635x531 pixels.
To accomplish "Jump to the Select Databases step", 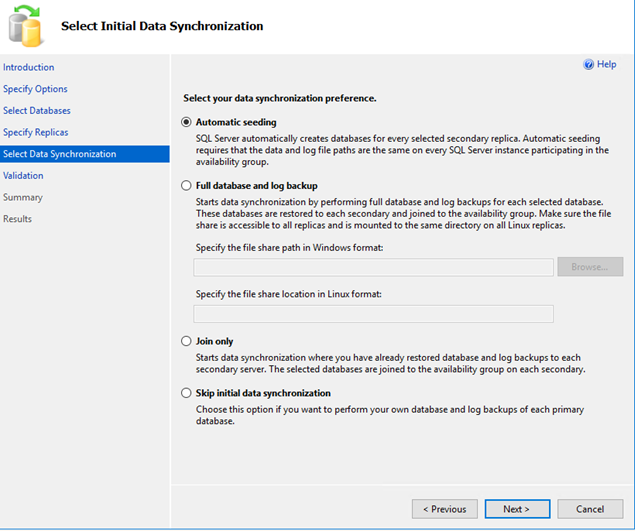I will point(37,111).
